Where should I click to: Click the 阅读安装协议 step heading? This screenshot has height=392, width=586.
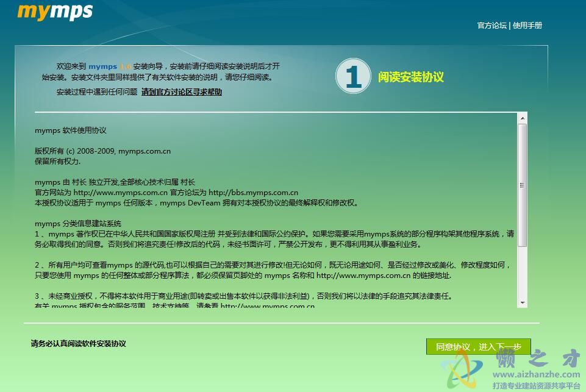(411, 77)
